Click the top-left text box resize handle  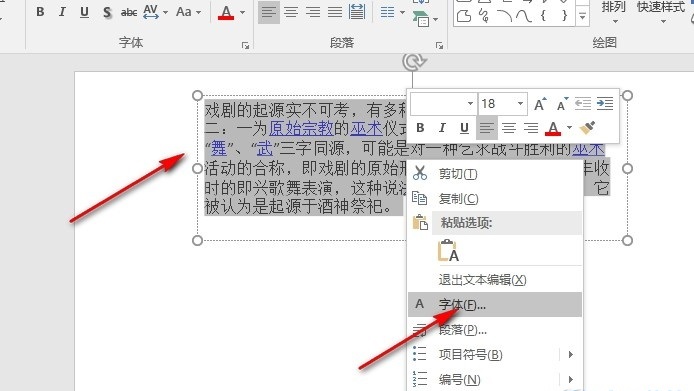(197, 96)
